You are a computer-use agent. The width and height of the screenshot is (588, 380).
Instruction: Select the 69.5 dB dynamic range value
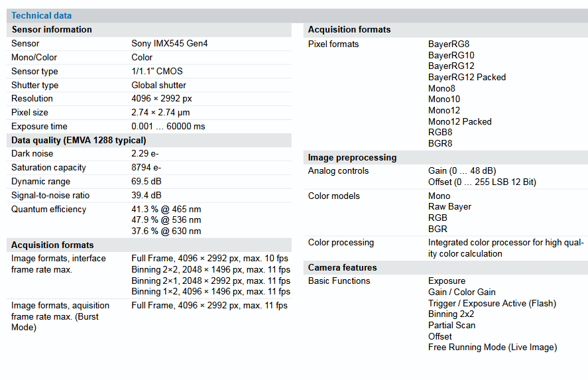(146, 182)
